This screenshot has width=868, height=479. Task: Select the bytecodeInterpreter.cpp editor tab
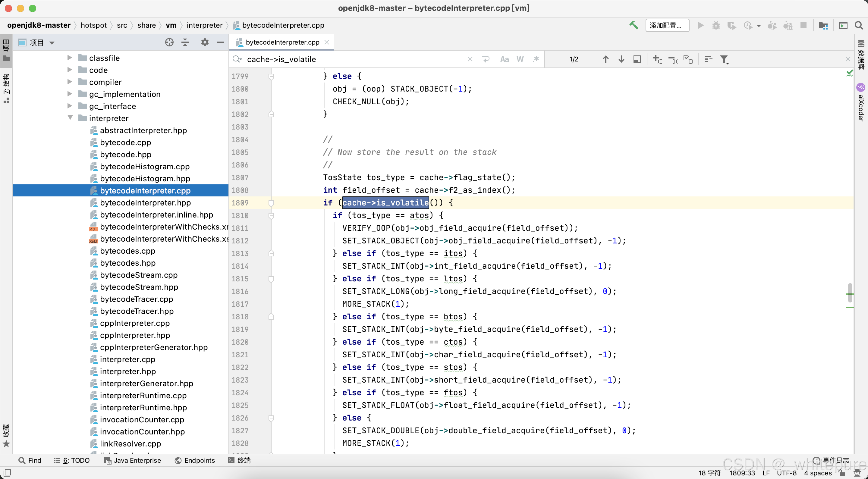point(282,42)
